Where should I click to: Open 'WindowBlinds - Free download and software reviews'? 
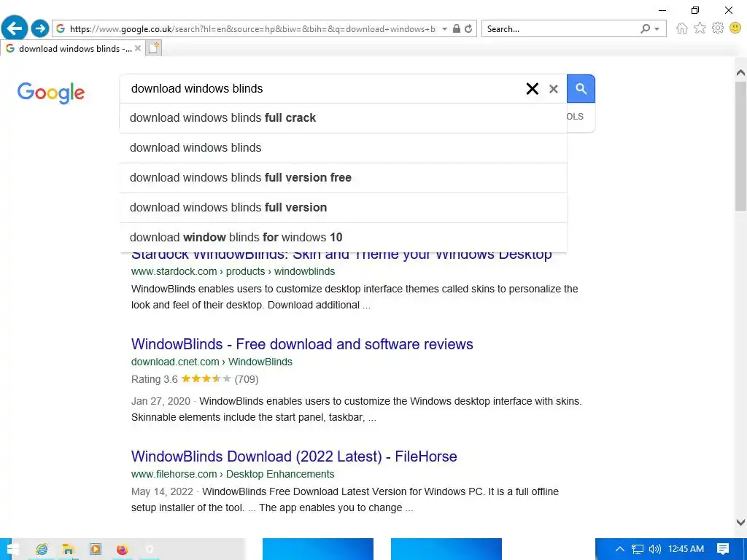point(302,344)
